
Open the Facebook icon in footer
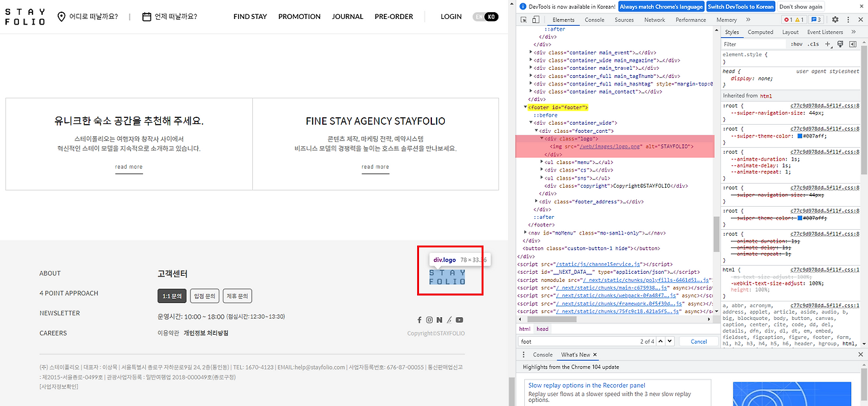[419, 320]
